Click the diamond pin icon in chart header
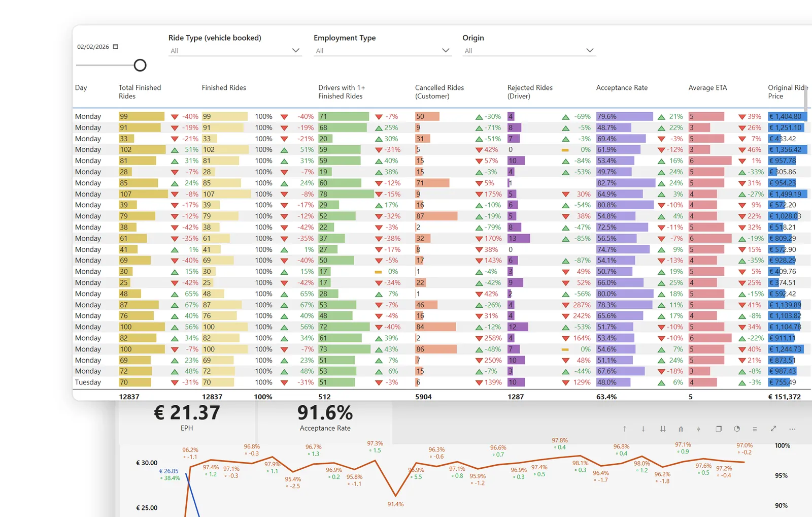812x517 pixels. click(698, 429)
